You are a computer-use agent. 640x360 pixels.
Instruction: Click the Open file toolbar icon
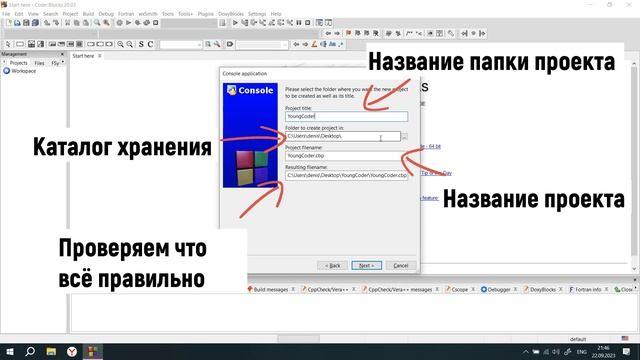coord(17,23)
